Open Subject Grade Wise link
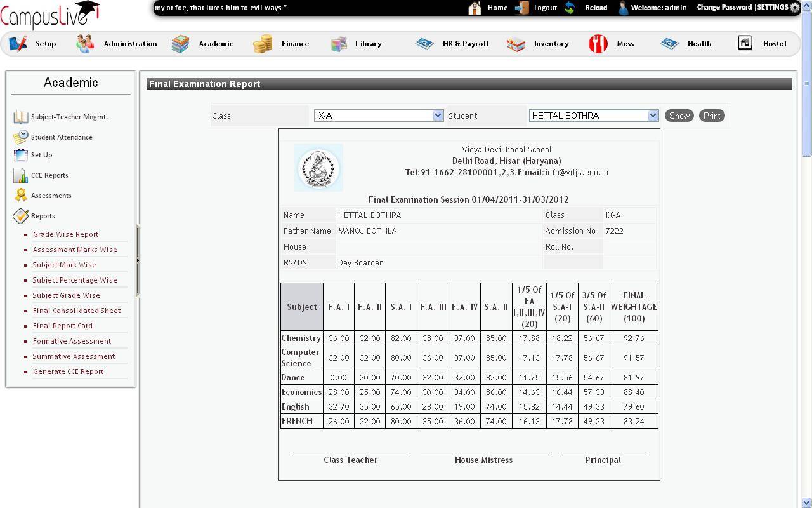 point(67,295)
